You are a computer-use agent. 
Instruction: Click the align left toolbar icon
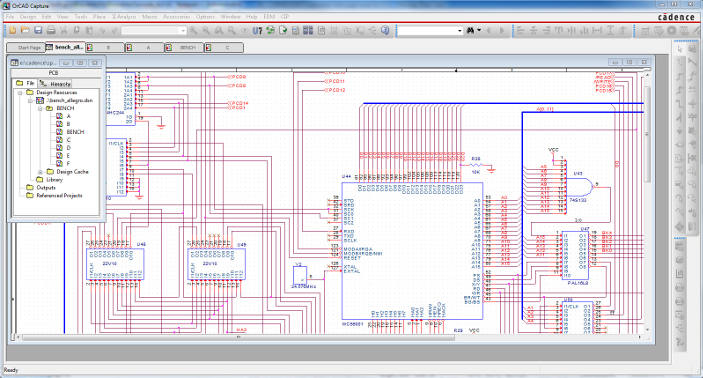520,30
